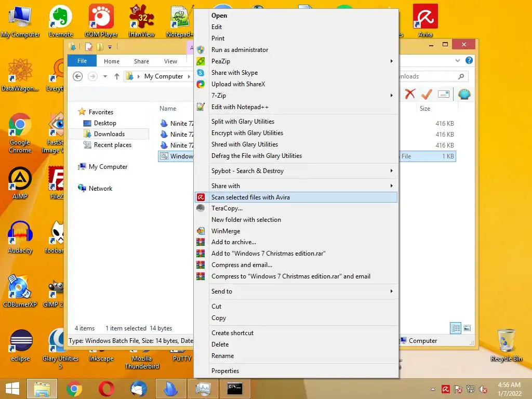Open DataWagon desktop shortcut
532x399 pixels.
[20, 75]
